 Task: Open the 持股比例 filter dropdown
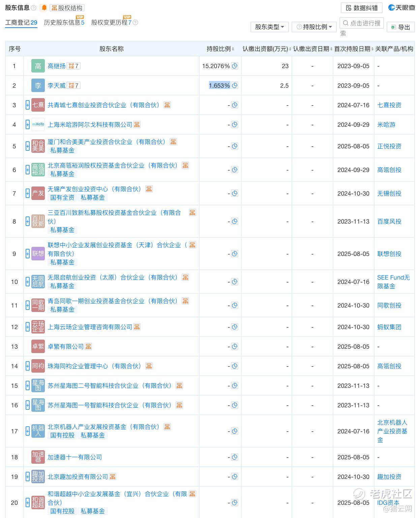click(314, 27)
